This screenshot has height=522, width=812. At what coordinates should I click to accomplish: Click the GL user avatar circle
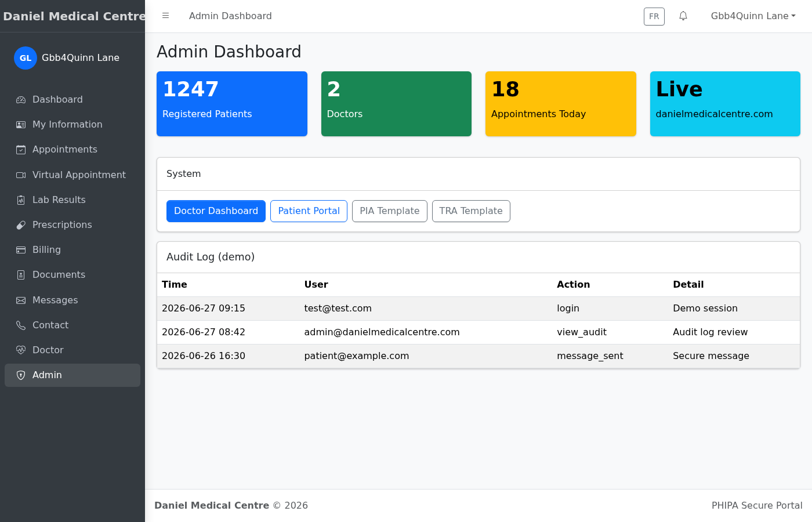[x=26, y=58]
